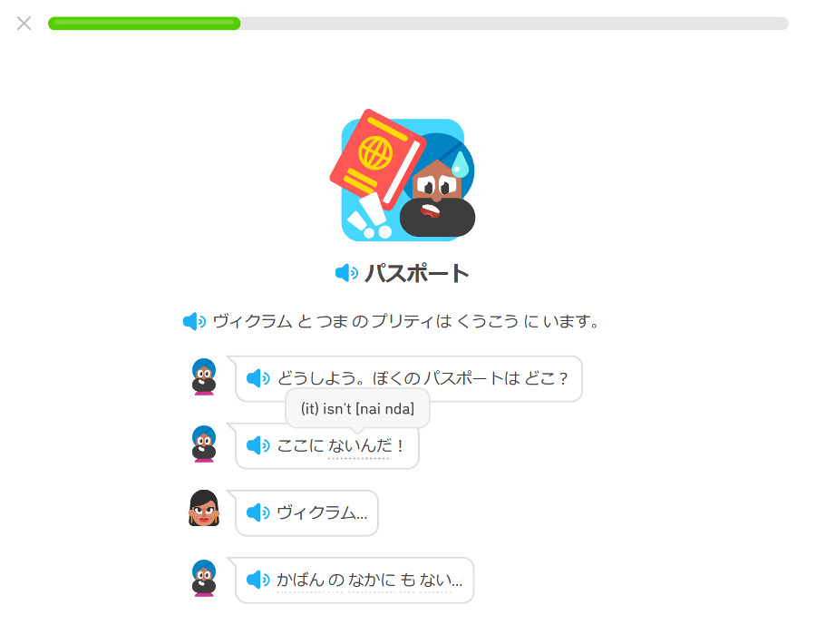The width and height of the screenshot is (816, 644).
Task: Click the passport story cover image
Action: click(x=403, y=175)
